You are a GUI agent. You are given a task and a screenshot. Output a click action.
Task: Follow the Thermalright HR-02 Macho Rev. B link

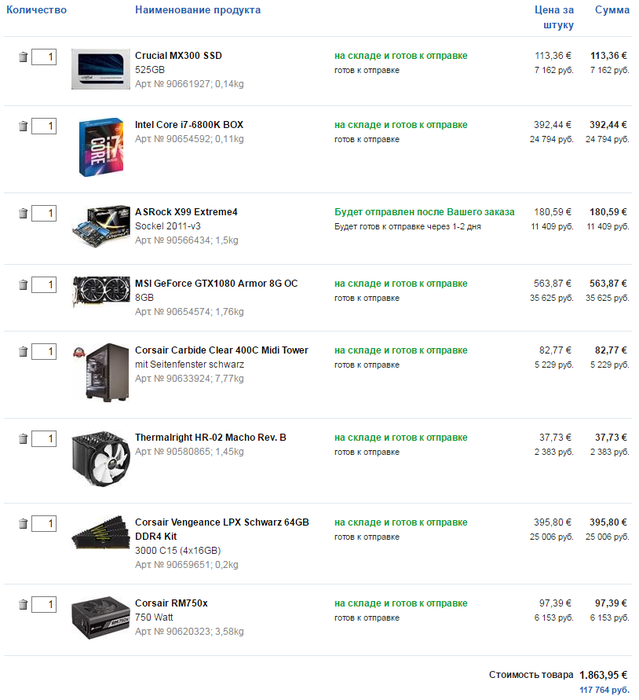point(210,438)
